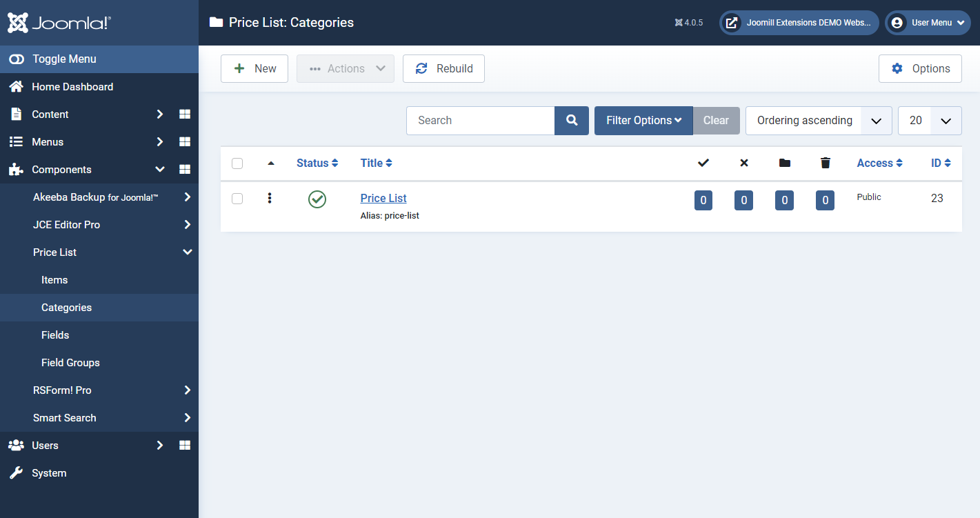This screenshot has width=980, height=518.
Task: Click the Joomla logo in the header
Action: (59, 23)
